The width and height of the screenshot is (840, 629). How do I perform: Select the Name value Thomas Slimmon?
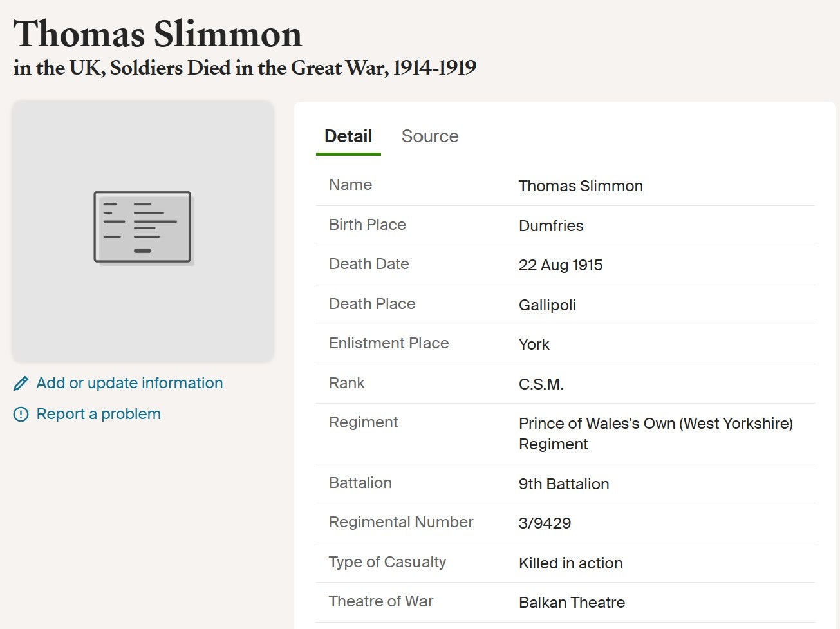(x=581, y=186)
